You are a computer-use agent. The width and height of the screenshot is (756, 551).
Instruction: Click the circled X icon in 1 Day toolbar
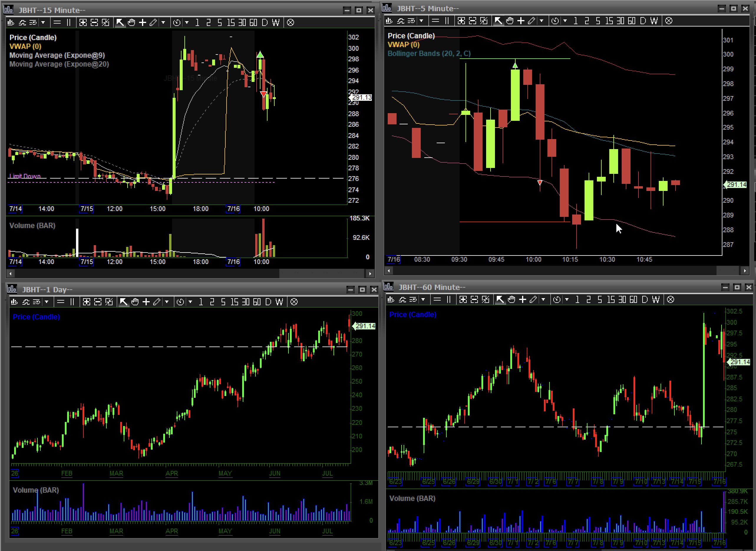click(294, 302)
